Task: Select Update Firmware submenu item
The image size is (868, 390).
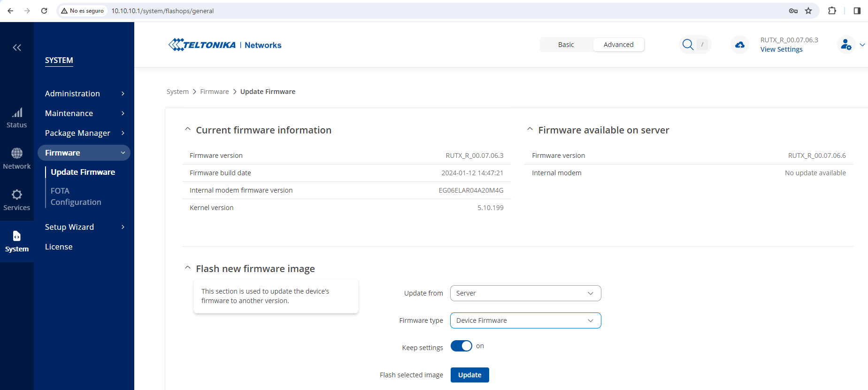Action: (x=83, y=172)
